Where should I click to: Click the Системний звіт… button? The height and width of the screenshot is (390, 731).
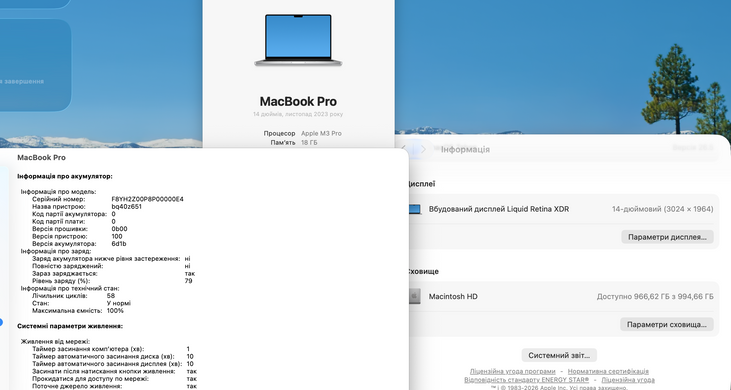click(559, 356)
